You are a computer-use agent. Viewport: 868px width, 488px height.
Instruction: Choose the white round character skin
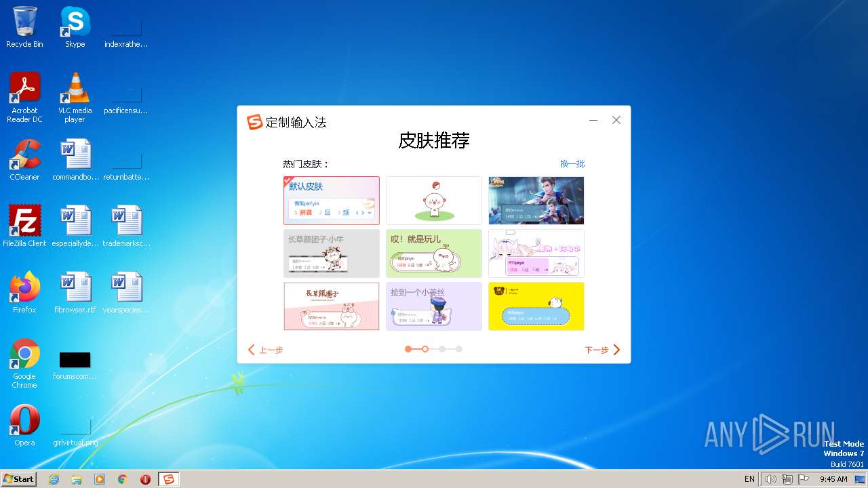coord(434,201)
